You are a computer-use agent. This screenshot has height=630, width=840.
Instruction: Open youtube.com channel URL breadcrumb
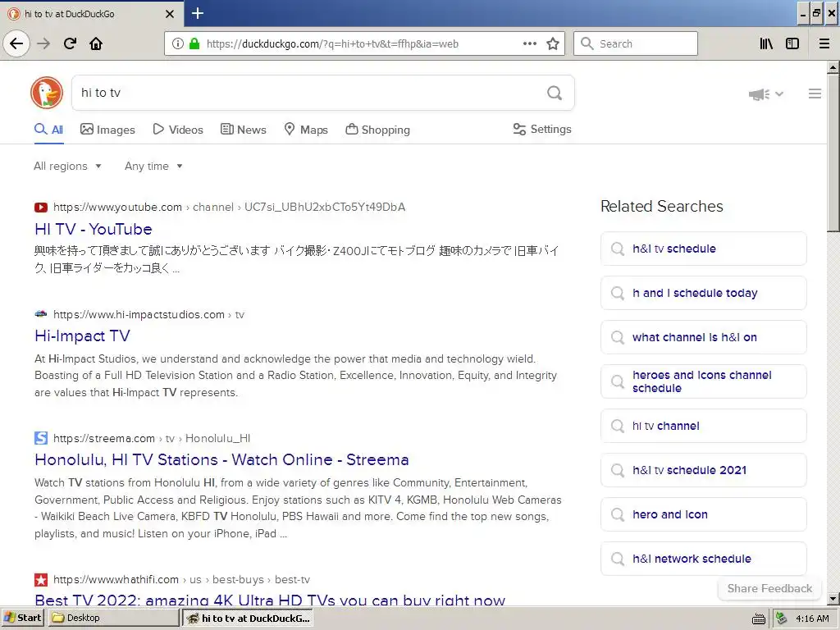click(x=230, y=208)
